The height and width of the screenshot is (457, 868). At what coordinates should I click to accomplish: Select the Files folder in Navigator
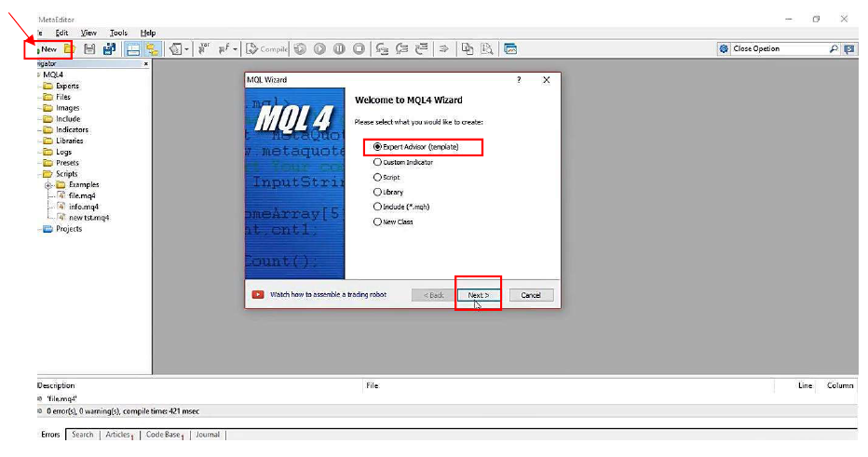63,97
